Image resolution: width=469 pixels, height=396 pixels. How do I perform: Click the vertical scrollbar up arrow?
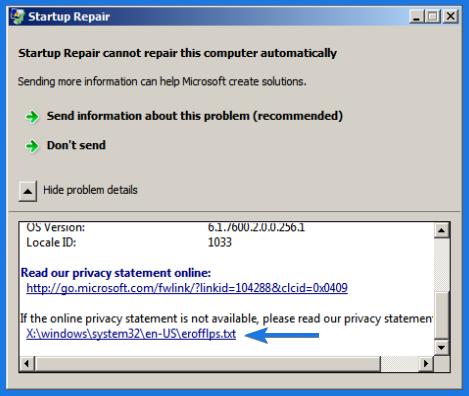pyautogui.click(x=442, y=230)
